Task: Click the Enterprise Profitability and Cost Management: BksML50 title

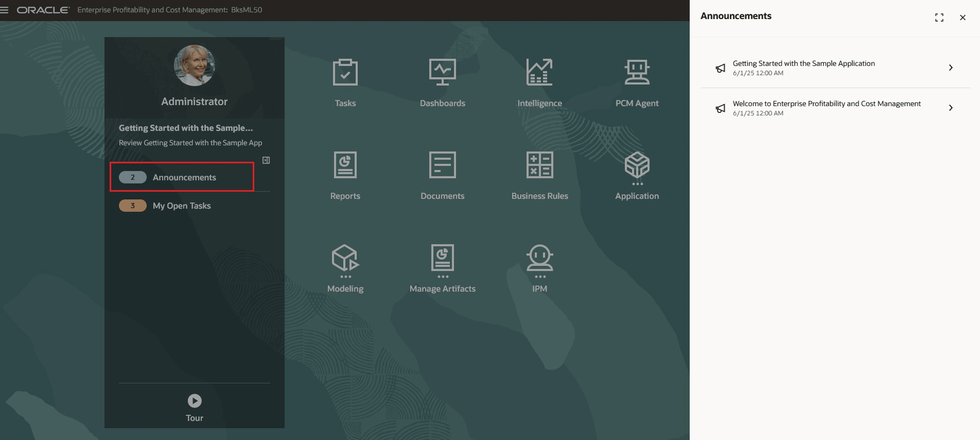Action: (x=170, y=10)
